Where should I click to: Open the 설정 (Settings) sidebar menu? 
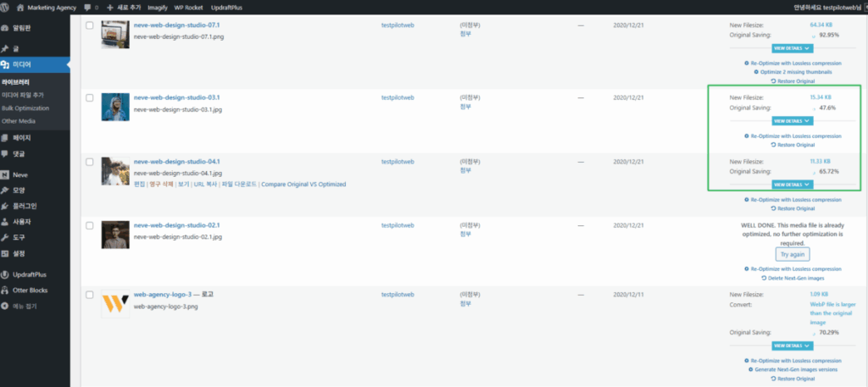click(x=19, y=253)
